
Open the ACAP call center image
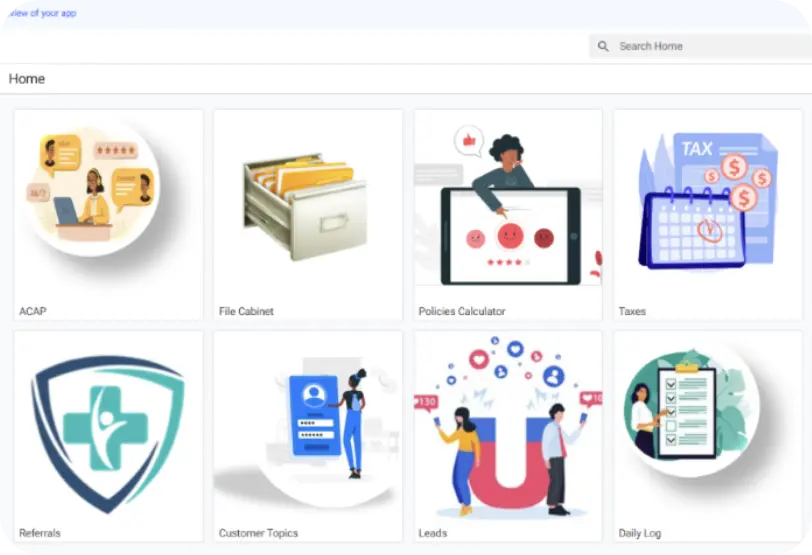point(93,190)
